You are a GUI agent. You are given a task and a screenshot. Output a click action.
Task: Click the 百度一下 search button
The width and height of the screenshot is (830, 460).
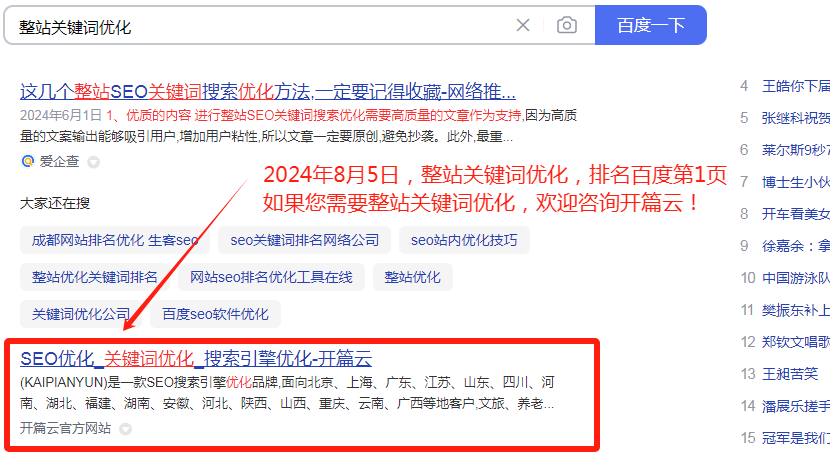click(651, 25)
